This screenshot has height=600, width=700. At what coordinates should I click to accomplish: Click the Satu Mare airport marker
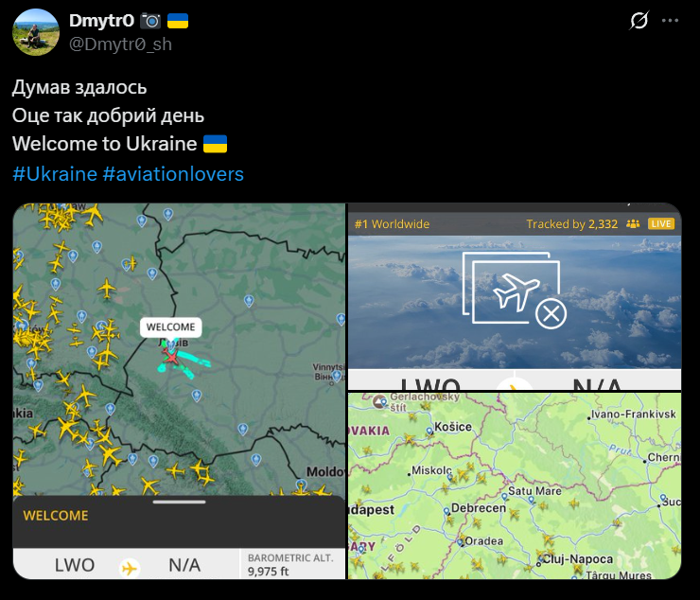[504, 496]
